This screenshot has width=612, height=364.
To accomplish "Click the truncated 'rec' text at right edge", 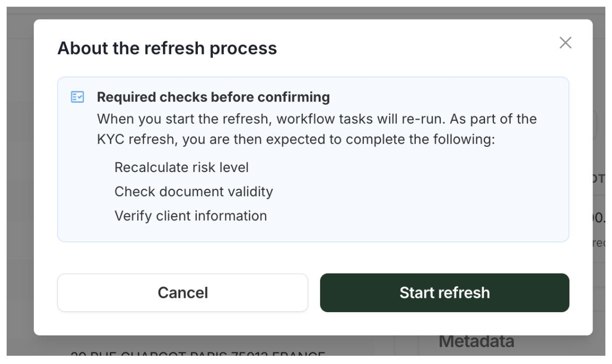I will tap(599, 243).
